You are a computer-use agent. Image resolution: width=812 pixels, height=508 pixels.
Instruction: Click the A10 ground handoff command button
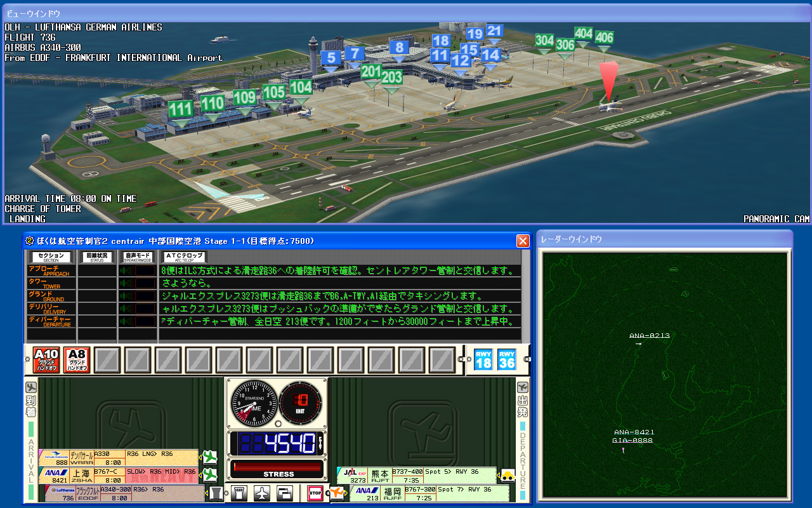46,360
